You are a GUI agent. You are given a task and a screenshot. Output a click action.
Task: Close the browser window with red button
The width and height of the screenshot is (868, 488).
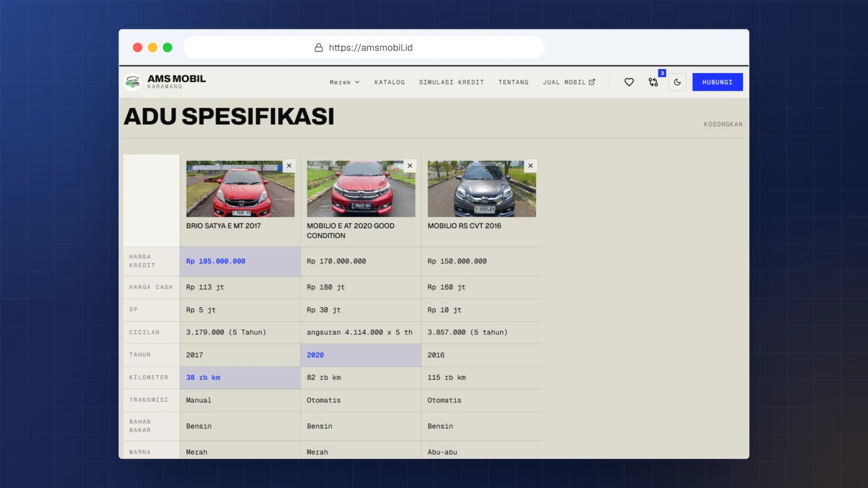(138, 47)
